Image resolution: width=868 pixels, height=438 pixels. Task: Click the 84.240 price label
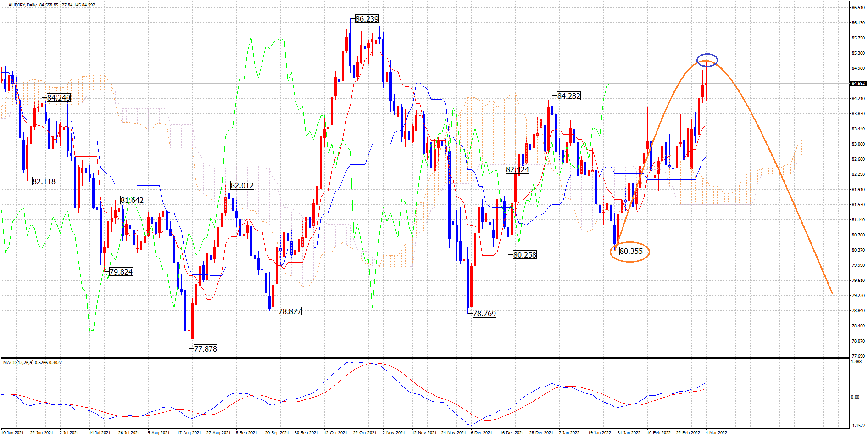coord(59,98)
